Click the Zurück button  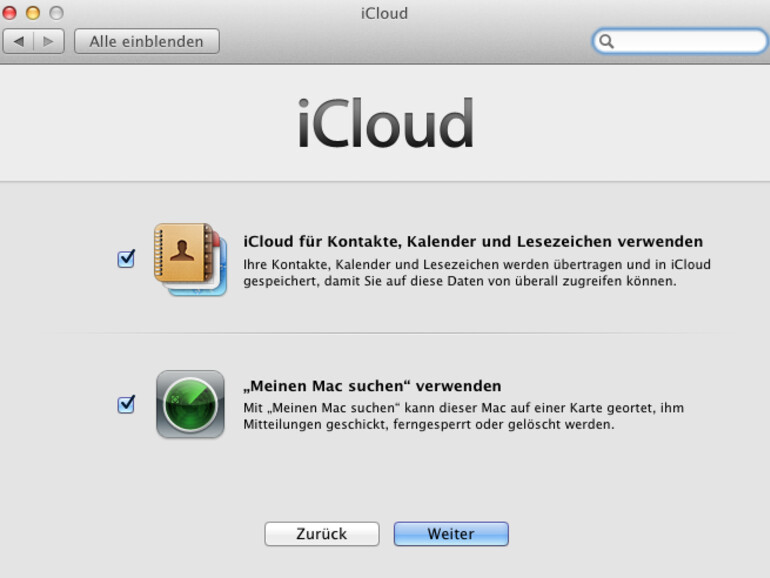[321, 534]
